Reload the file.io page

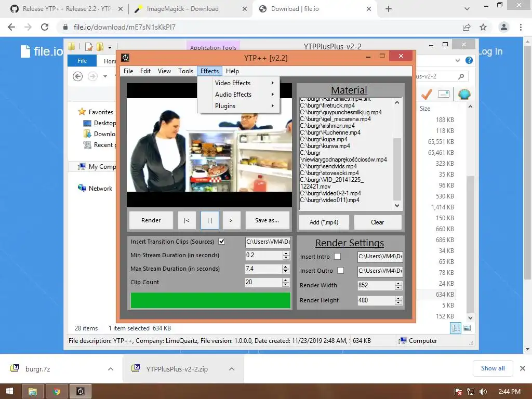coord(45,27)
